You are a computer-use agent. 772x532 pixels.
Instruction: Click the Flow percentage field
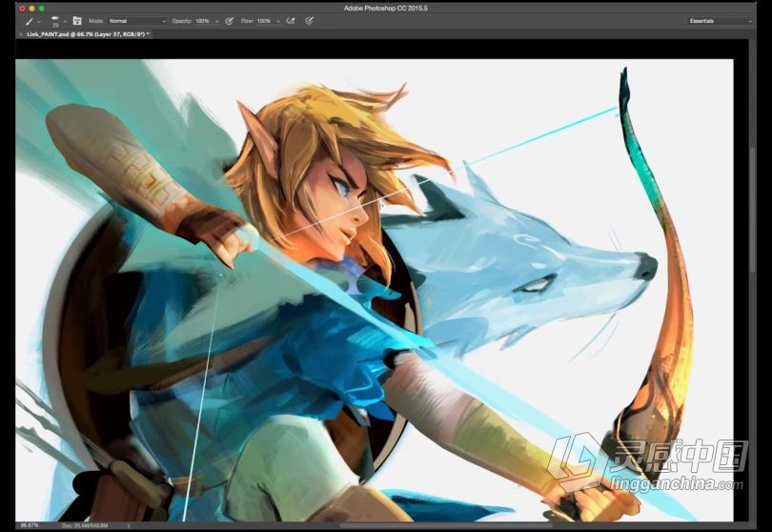click(263, 20)
